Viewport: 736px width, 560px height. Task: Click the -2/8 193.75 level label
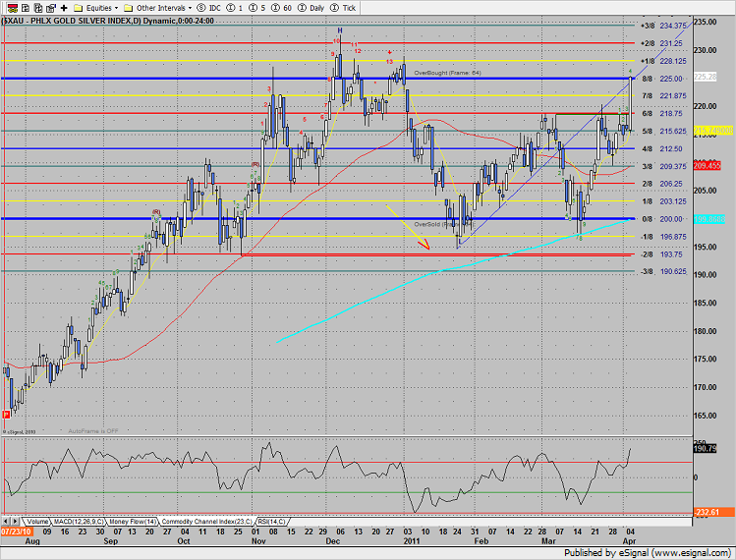click(662, 254)
